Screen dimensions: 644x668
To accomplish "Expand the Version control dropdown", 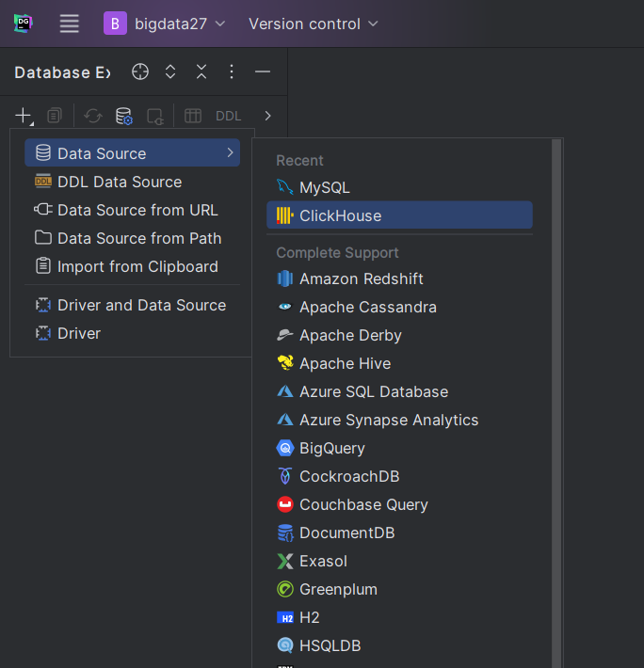I will (x=313, y=24).
